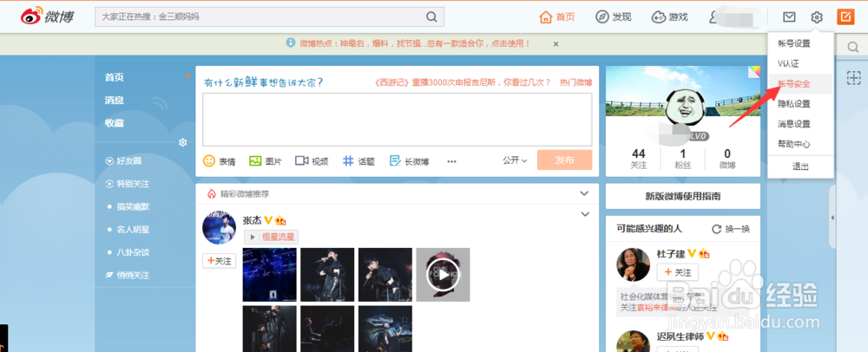Expand the 精彩微博推荐 section chevron
The height and width of the screenshot is (352, 868).
tap(584, 193)
